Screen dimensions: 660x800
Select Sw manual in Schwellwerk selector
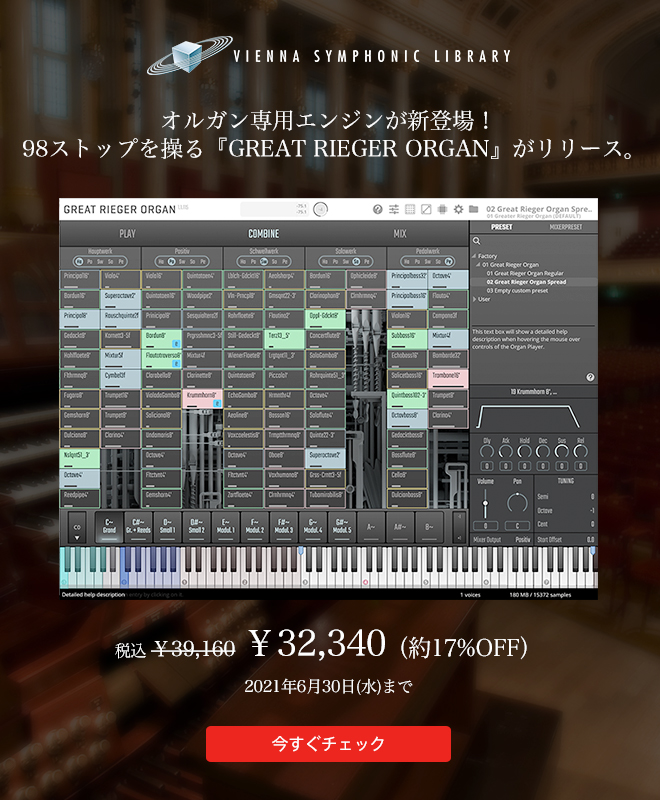pyautogui.click(x=264, y=261)
